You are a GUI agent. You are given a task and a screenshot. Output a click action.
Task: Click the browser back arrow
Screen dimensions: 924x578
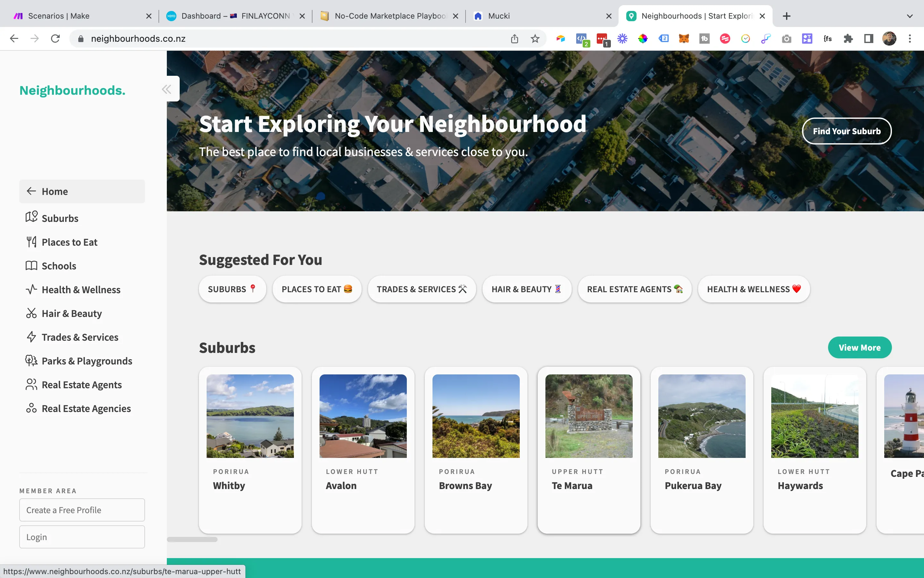click(x=14, y=39)
